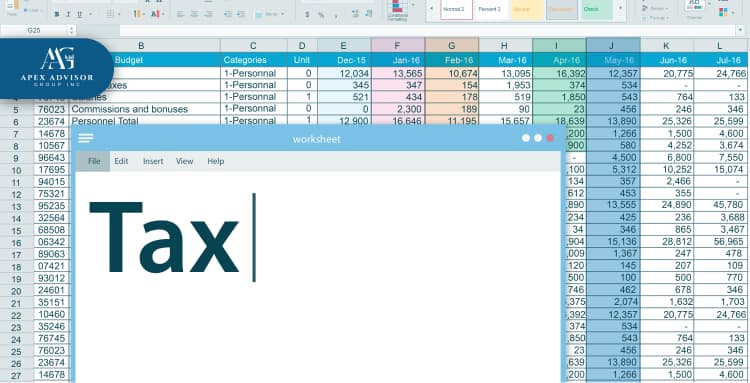Screen dimensions: 750x383
Task: Select column header J
Action: [612, 45]
